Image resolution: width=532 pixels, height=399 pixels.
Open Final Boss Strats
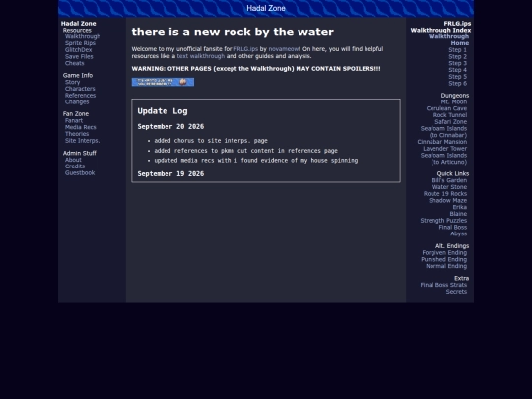pos(443,285)
